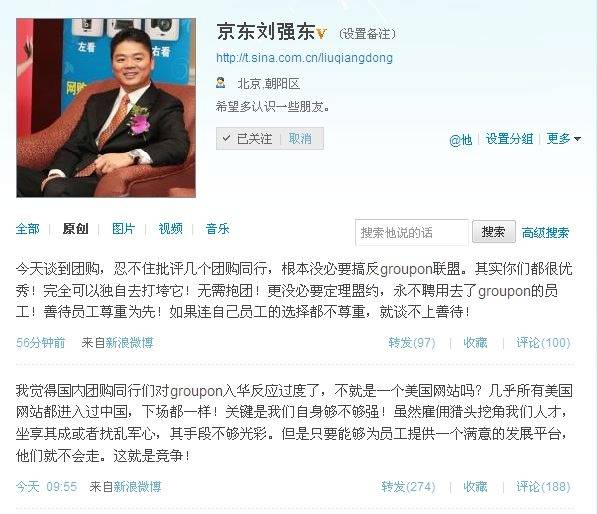
Task: Click 取消 to unfollow
Action: [x=300, y=138]
